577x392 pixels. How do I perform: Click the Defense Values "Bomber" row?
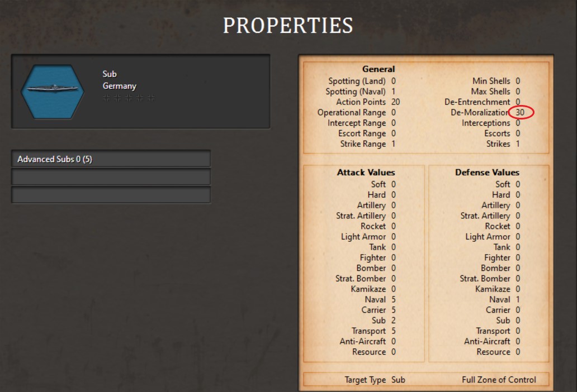point(500,268)
